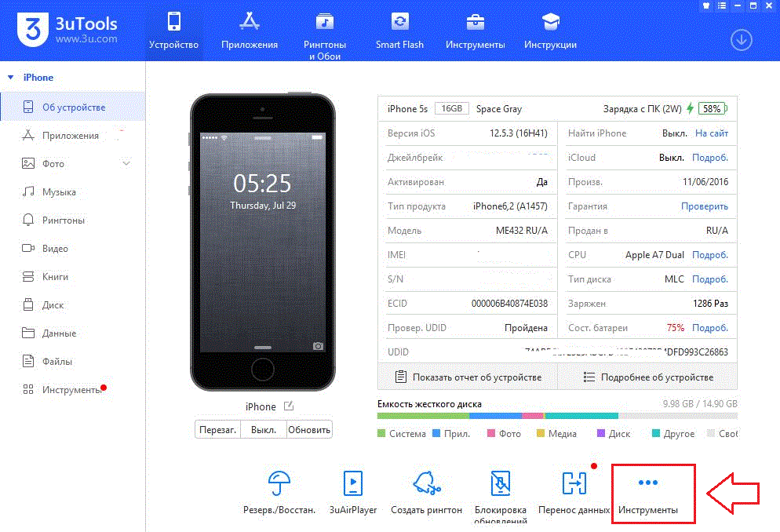Screen dimensions: 780x532
Task: Click the disk capacity usage bar
Action: [x=557, y=416]
